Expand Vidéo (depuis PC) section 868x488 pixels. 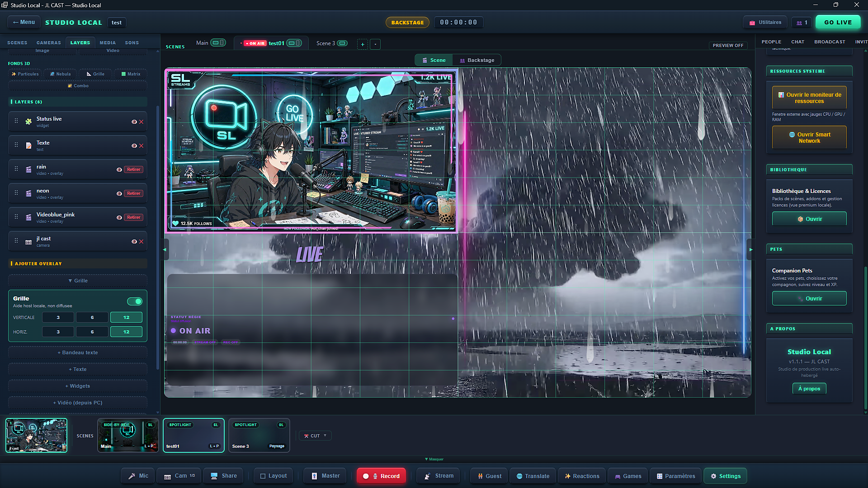coord(78,403)
